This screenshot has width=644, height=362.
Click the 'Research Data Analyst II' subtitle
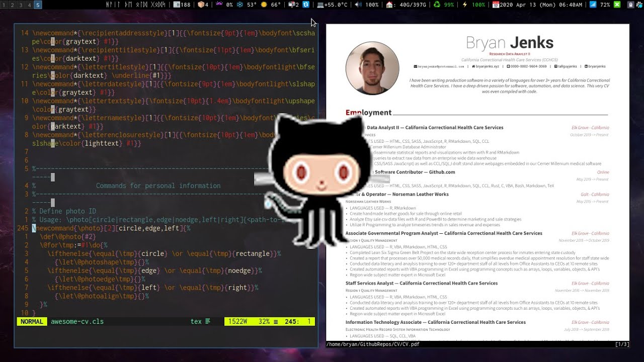click(509, 54)
